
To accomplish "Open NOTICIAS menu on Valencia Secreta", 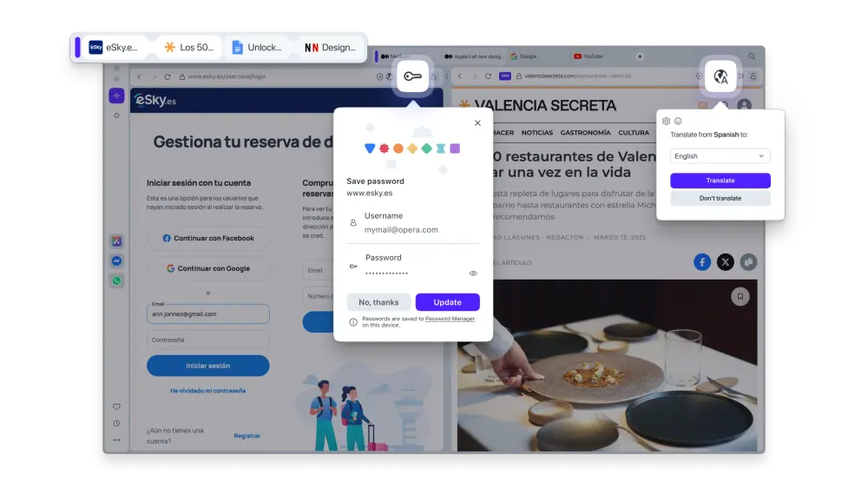I will tap(537, 133).
